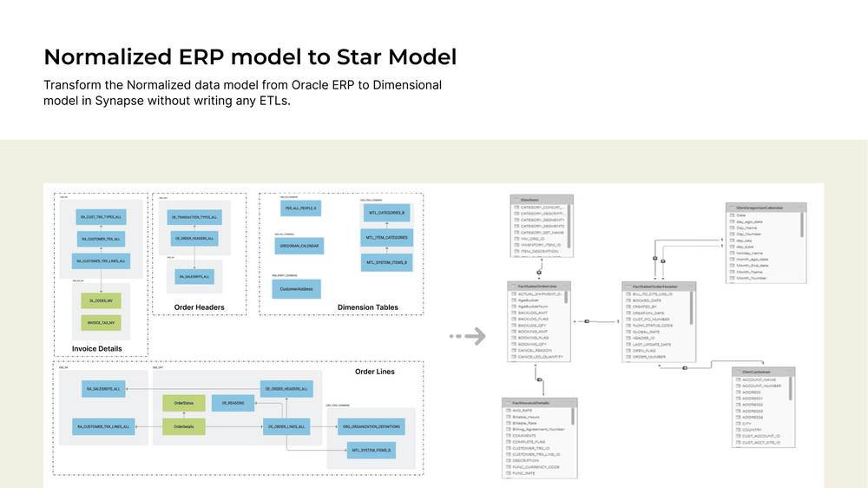Image resolution: width=868 pixels, height=488 pixels.
Task: Select RA_SALESREPS_ALL in Order Lines group
Action: 103,389
